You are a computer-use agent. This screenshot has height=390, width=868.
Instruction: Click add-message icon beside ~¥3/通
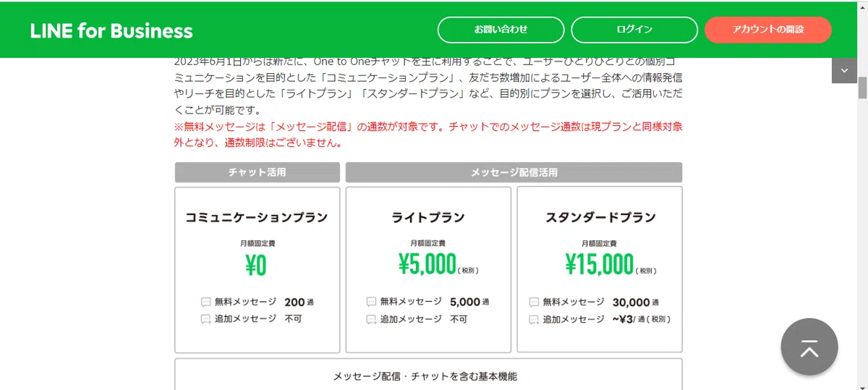pos(534,319)
